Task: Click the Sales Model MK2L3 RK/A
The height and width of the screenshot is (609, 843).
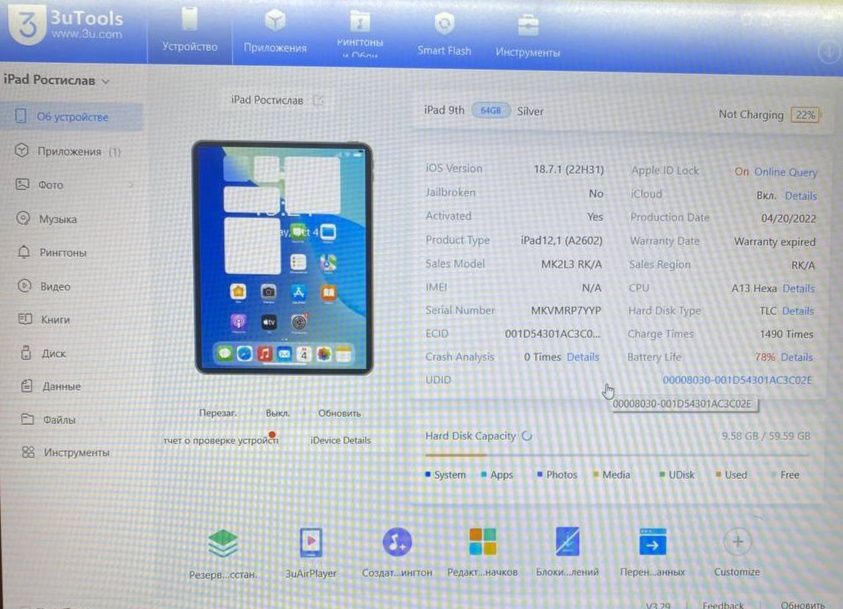Action: point(571,264)
